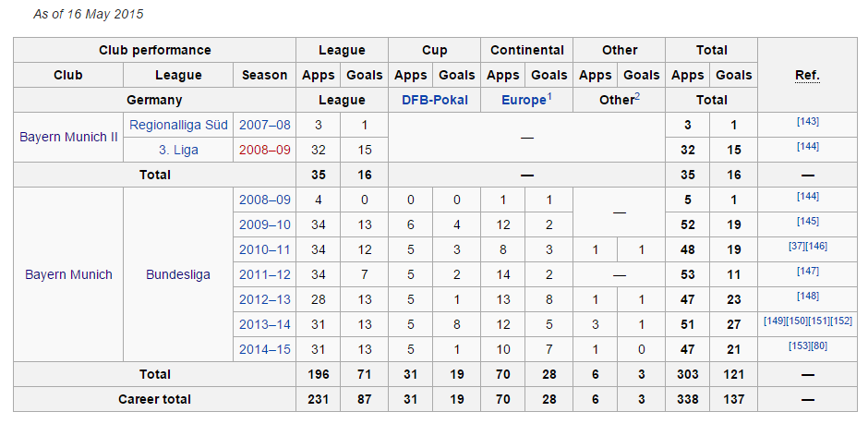This screenshot has width=868, height=424.
Task: Open the 2014–15 season link
Action: click(x=264, y=349)
